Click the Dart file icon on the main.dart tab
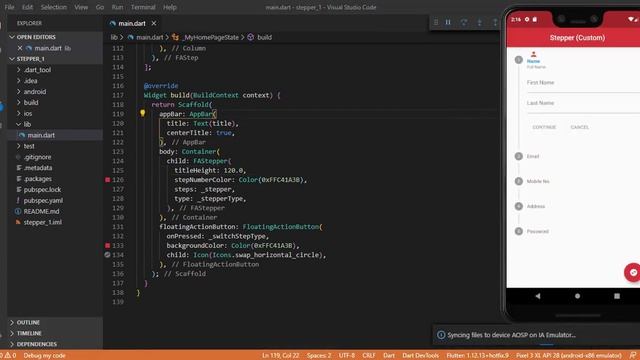Viewport: 640px width, 360px height. (113, 23)
